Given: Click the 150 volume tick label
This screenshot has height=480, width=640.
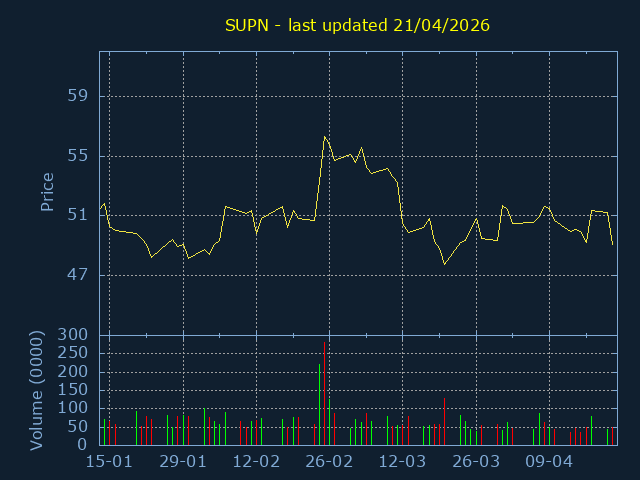Looking at the screenshot, I should coord(74,390).
